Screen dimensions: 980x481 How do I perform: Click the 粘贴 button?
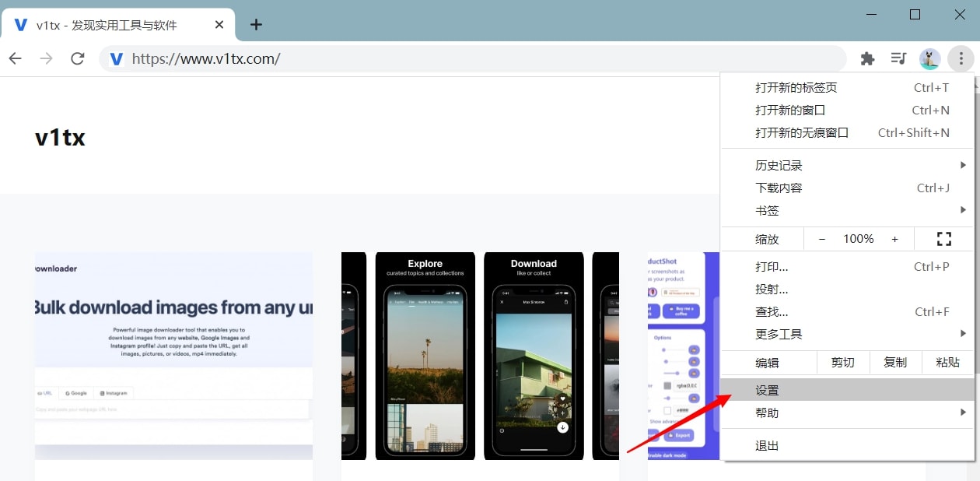click(x=947, y=363)
